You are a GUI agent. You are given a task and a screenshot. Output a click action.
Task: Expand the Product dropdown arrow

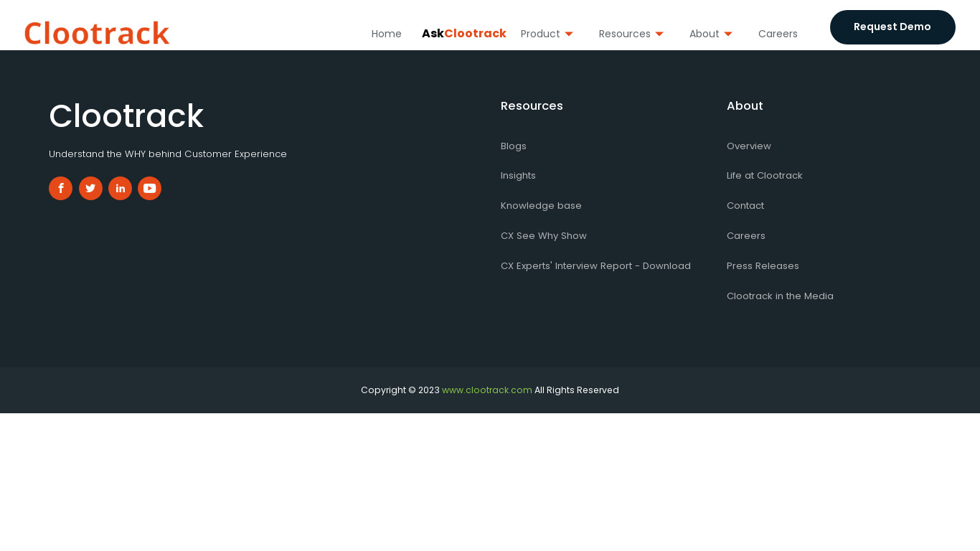click(x=569, y=34)
